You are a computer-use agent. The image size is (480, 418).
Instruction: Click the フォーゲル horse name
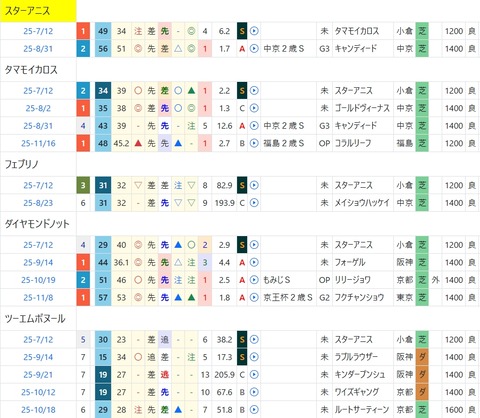[350, 263]
